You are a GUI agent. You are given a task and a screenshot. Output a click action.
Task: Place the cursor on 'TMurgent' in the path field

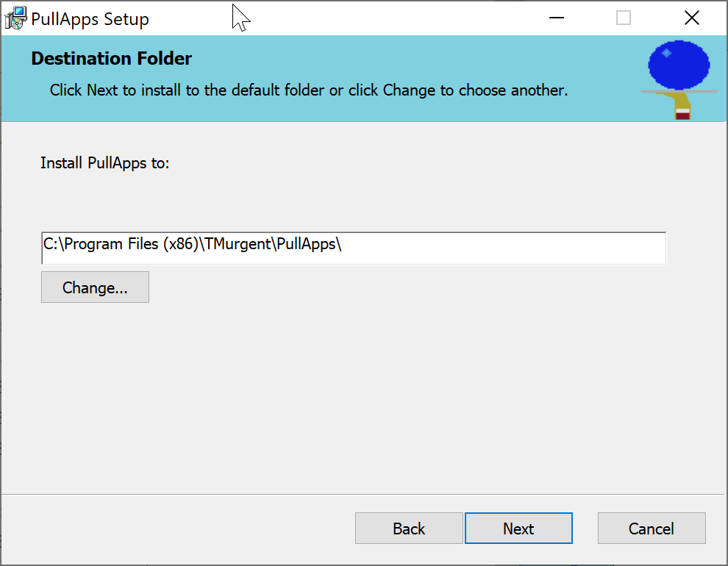(238, 244)
